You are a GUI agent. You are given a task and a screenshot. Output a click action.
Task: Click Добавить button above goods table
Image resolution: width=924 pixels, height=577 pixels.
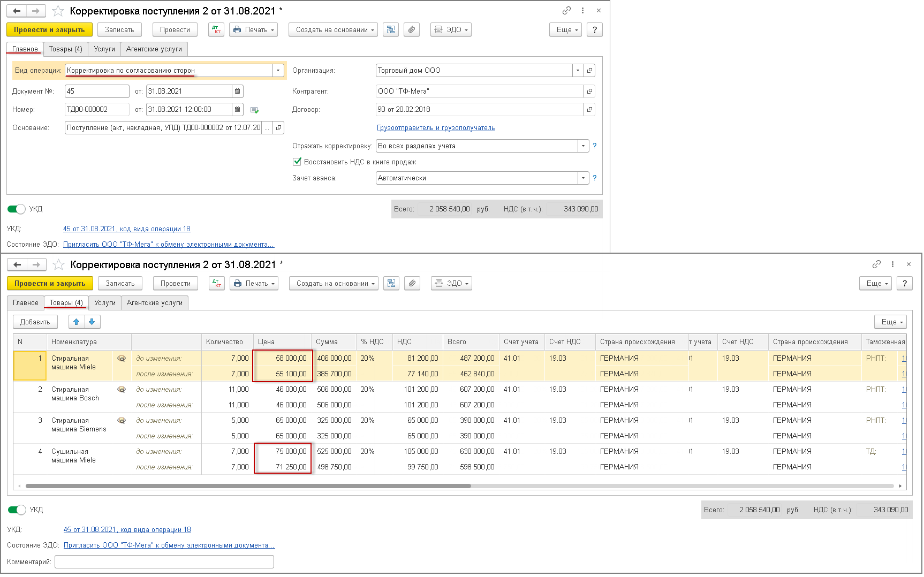tap(35, 322)
